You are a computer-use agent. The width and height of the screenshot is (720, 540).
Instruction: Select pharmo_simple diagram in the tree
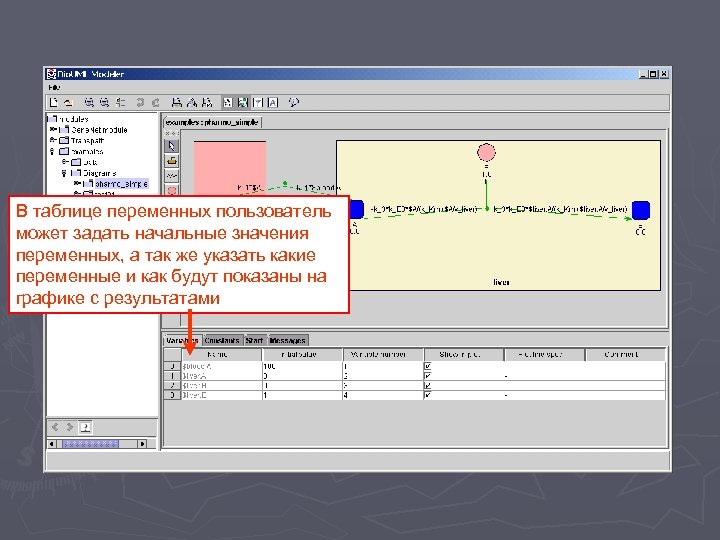coord(121,184)
